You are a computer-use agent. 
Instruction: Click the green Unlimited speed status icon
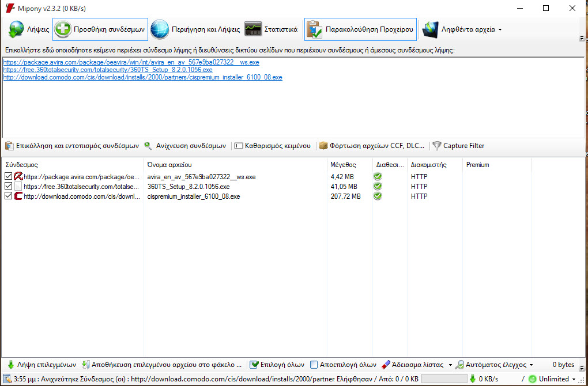(532, 379)
